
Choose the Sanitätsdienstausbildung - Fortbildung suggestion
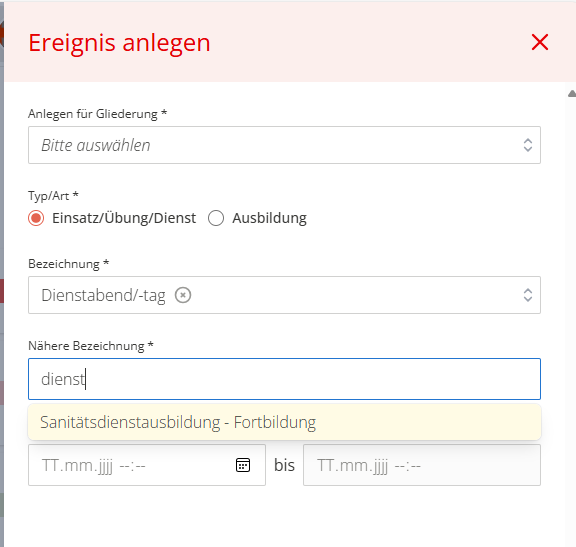tap(284, 422)
